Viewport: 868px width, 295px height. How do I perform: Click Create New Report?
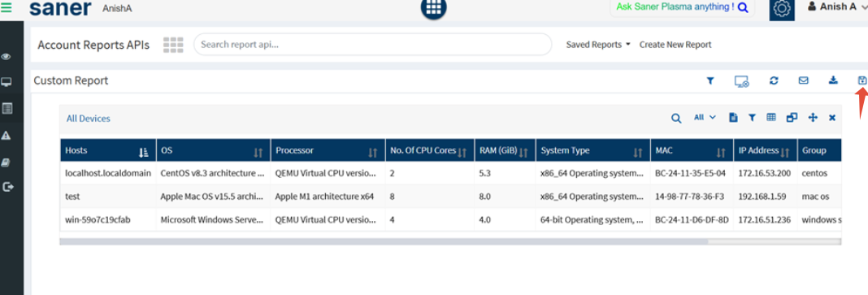(x=675, y=45)
